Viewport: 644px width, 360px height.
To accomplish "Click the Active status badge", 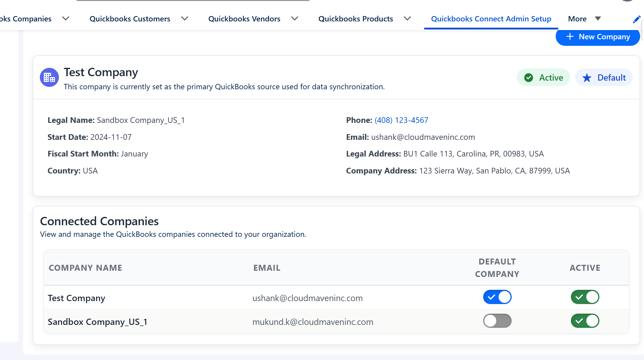I will coord(543,78).
